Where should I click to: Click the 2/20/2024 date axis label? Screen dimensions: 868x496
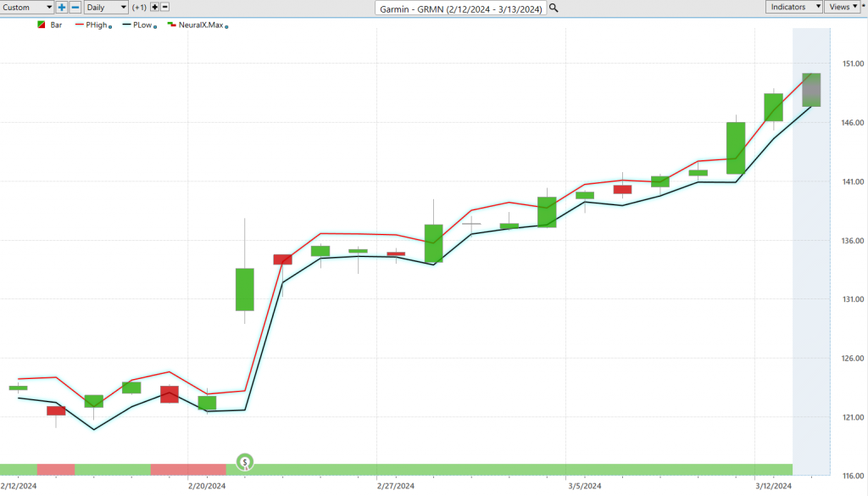click(207, 486)
